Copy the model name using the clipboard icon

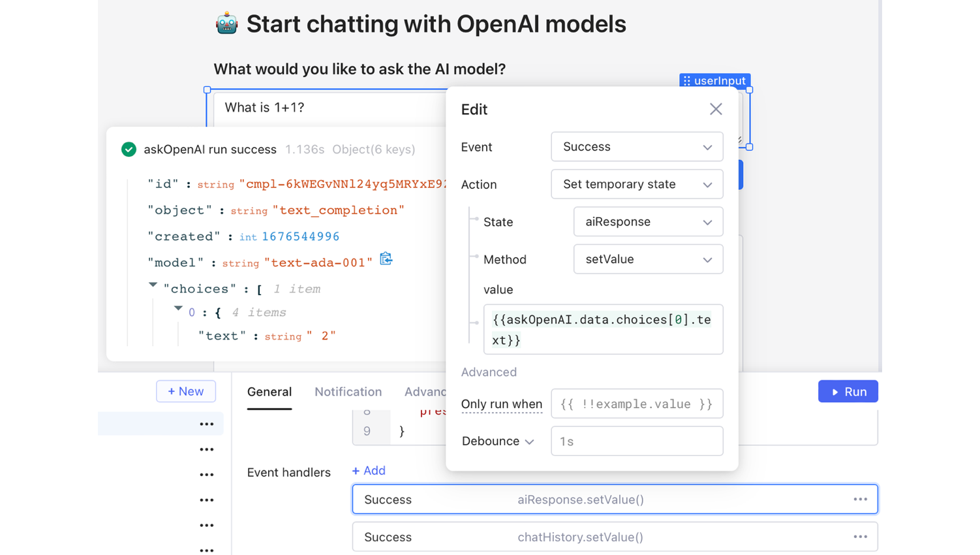tap(386, 259)
